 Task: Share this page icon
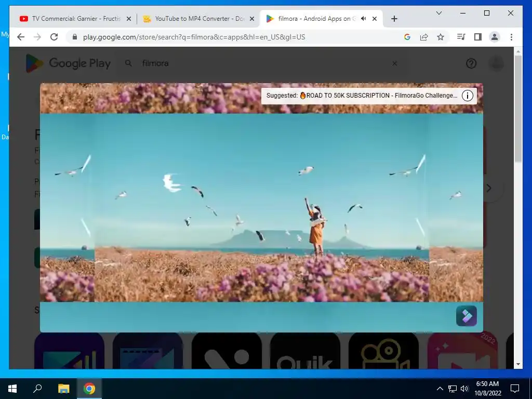[x=424, y=37]
